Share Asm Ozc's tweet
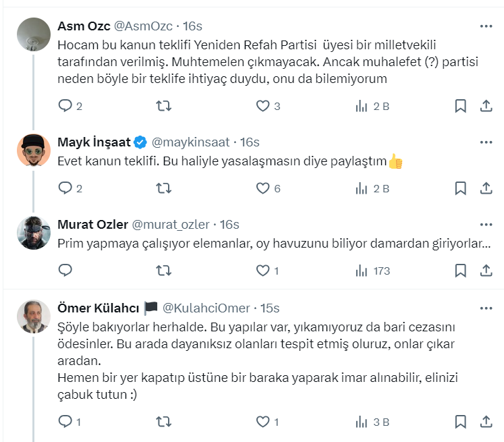Image resolution: width=504 pixels, height=442 pixels. (x=485, y=106)
